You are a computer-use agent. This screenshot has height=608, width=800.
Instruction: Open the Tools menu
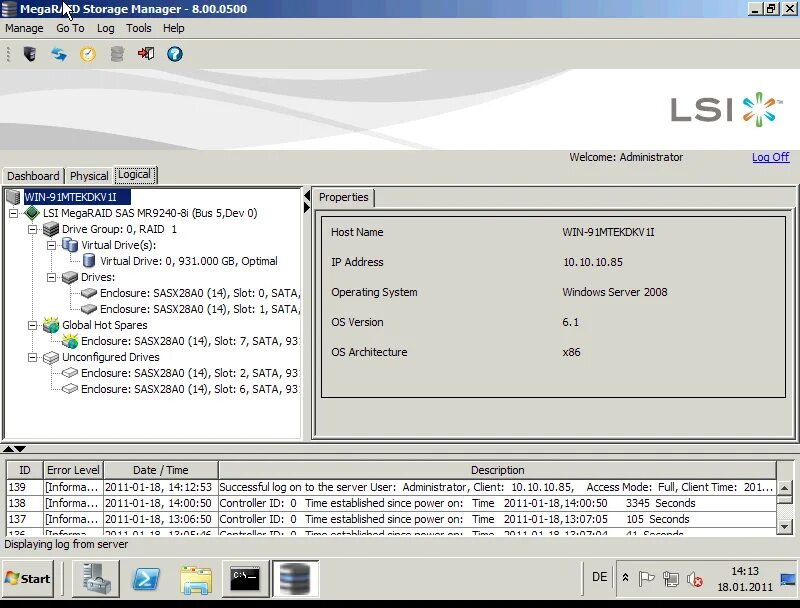coord(139,28)
